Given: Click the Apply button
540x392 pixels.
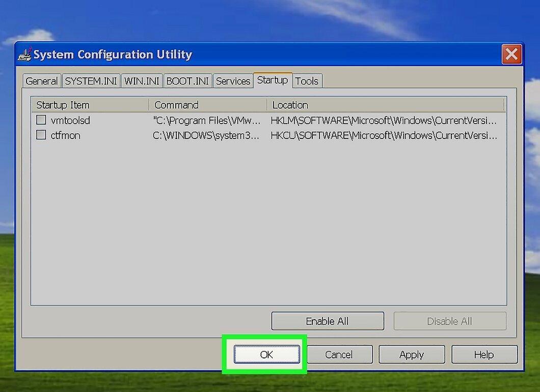Looking at the screenshot, I should [x=412, y=354].
